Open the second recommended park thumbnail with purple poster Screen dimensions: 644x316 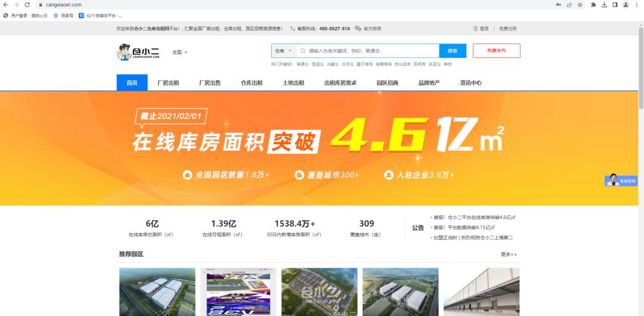point(239,292)
